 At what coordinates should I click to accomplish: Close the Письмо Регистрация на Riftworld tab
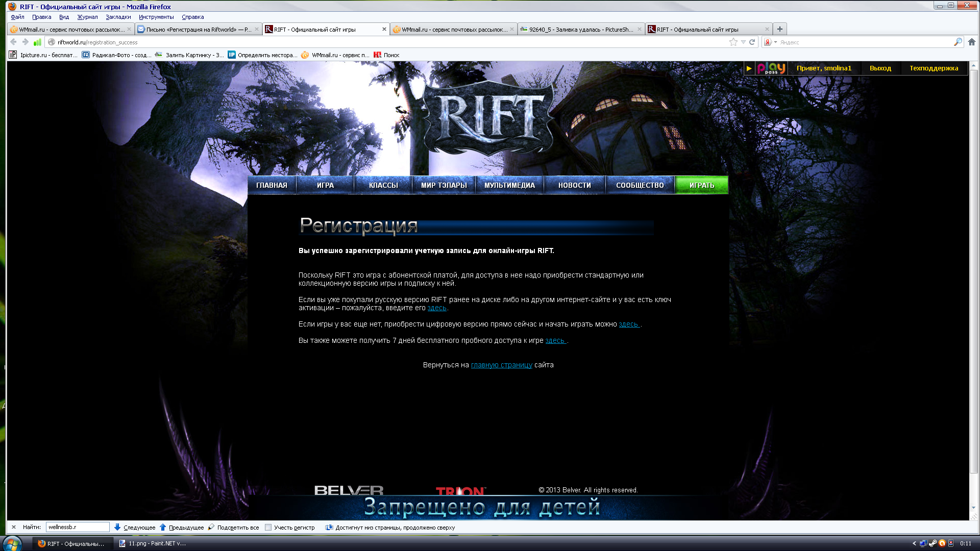[257, 29]
